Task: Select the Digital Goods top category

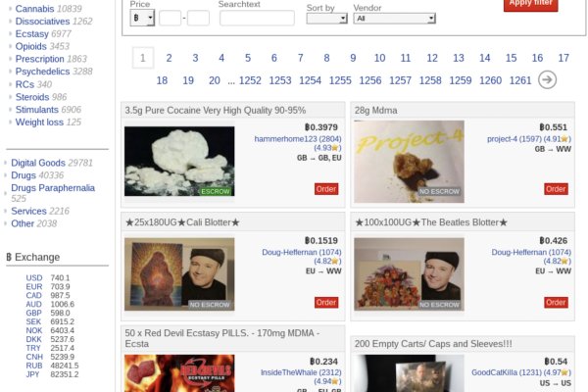Action: tap(38, 163)
